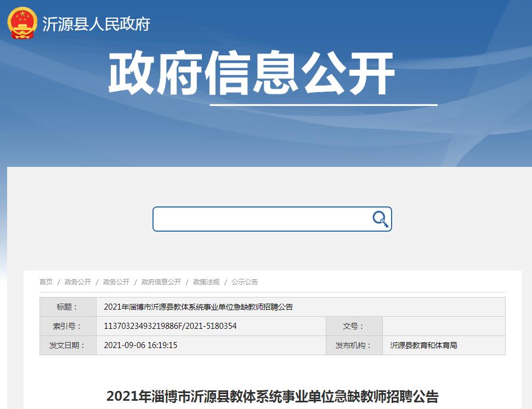Image resolution: width=532 pixels, height=409 pixels.
Task: Go to 首页 breadcrumb link
Action: point(46,282)
